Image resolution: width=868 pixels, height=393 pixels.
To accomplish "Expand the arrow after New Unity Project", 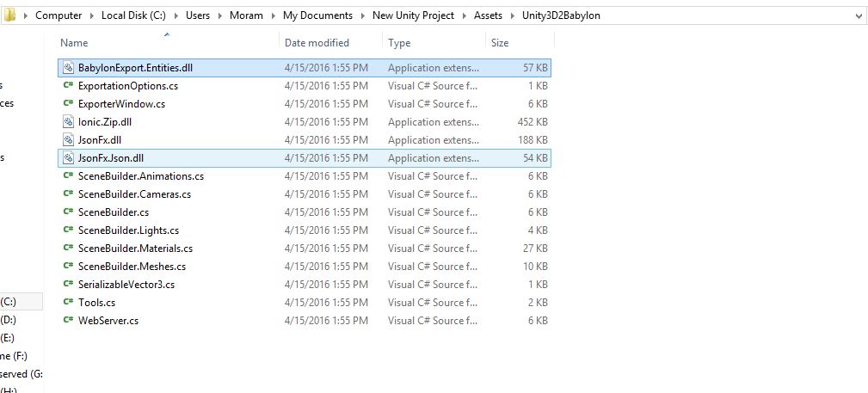I will 465,16.
